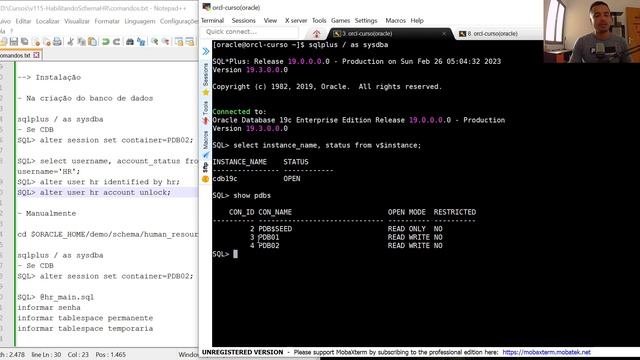Redo edit in Notepad++ toolbar
The width and height of the screenshot is (640, 360).
(116, 42)
